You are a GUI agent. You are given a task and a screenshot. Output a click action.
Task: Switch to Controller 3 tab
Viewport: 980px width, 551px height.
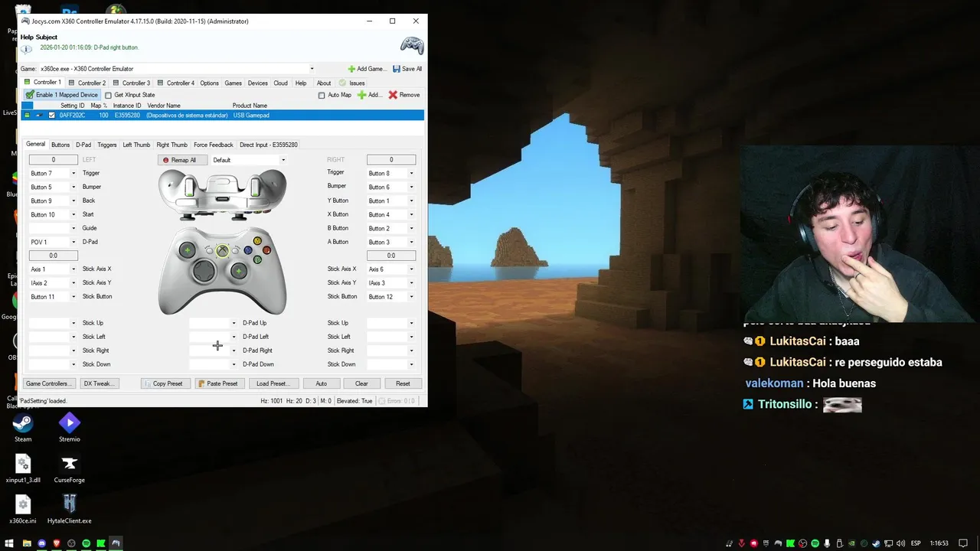coord(132,83)
